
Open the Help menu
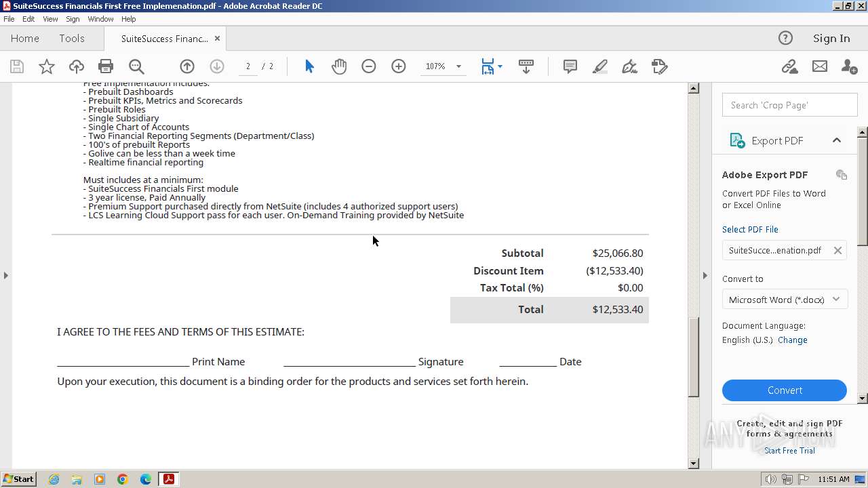[129, 19]
